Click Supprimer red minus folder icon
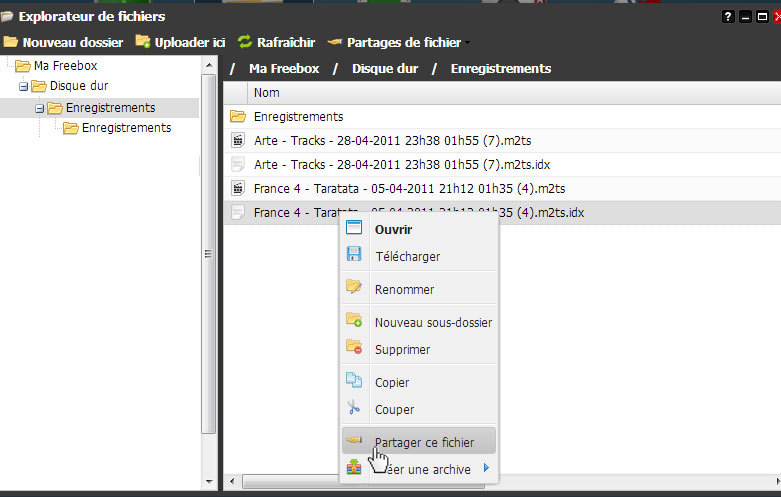Screen dimensions: 781x497 point(354,347)
